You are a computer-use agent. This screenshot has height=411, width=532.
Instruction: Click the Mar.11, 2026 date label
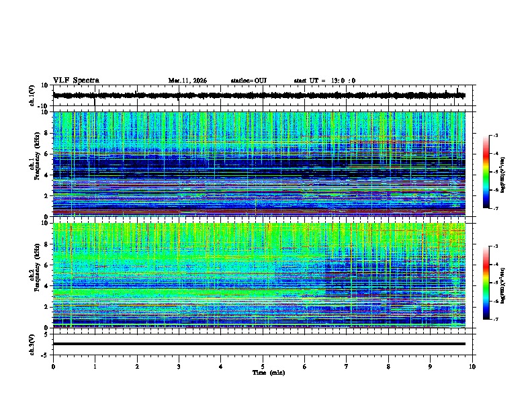187,81
